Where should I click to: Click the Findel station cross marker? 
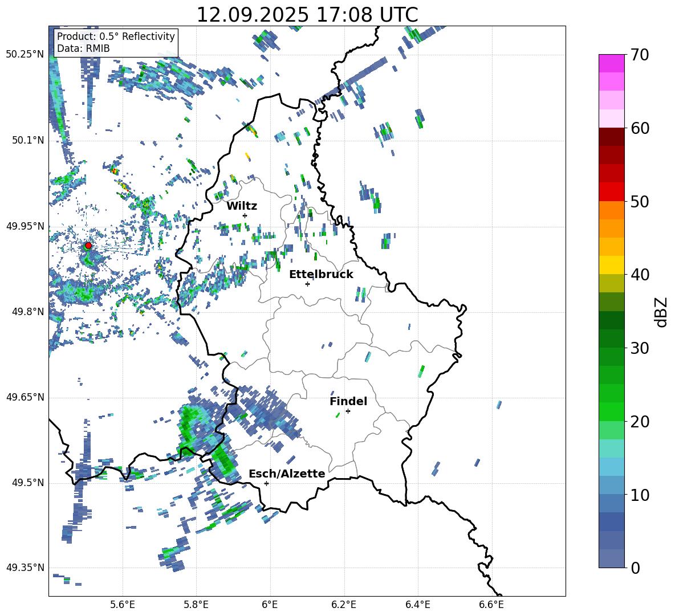tap(348, 411)
